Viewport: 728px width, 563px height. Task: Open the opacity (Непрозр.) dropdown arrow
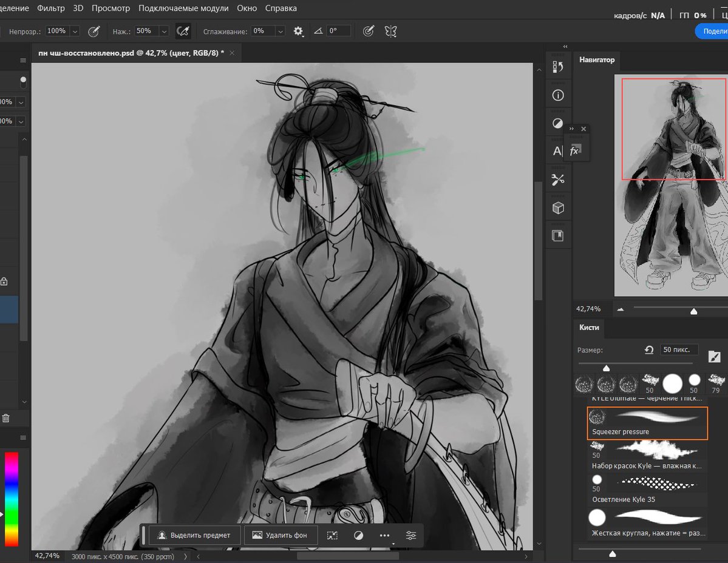coord(75,31)
